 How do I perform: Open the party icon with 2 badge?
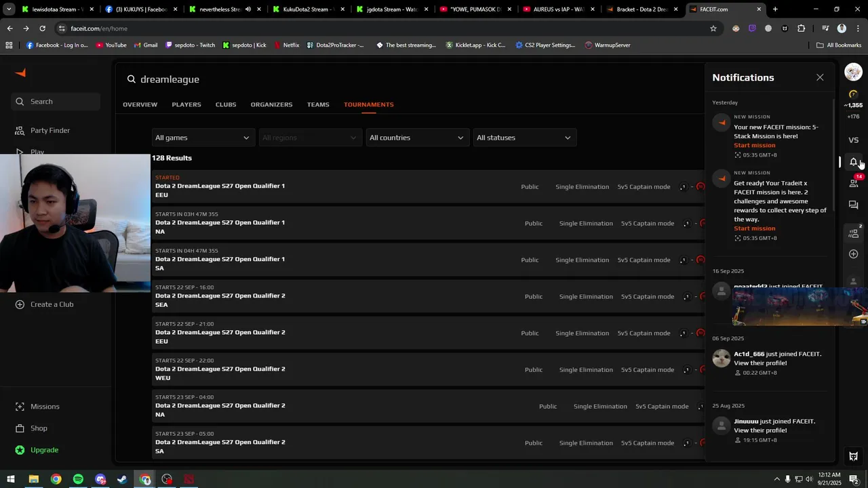854,233
